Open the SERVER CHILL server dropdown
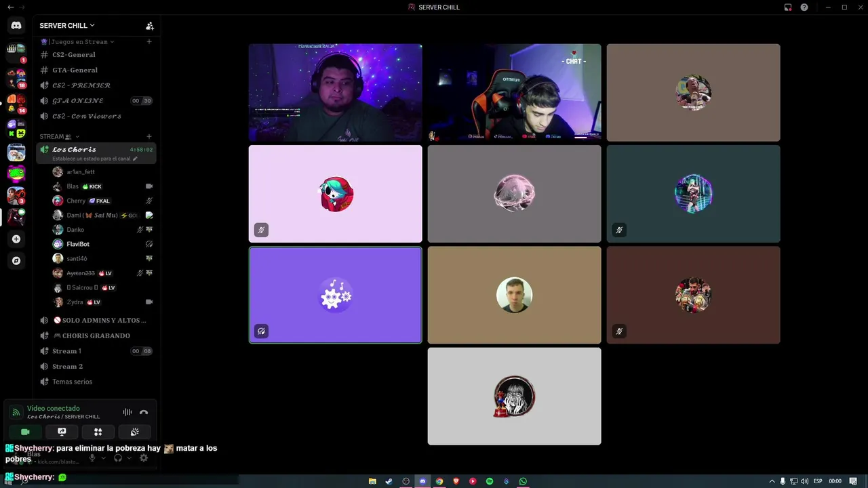 pos(67,26)
